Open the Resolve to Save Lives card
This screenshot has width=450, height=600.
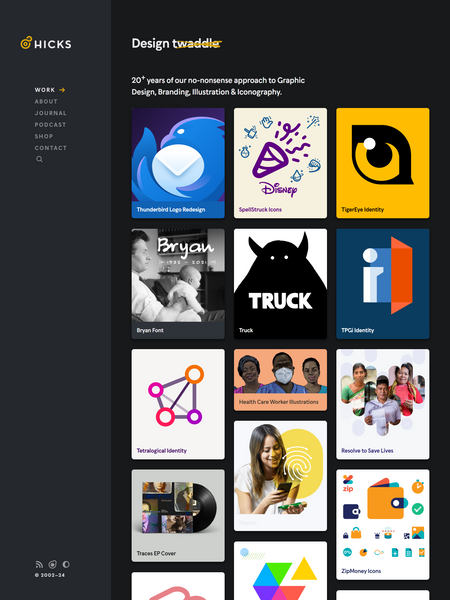383,404
